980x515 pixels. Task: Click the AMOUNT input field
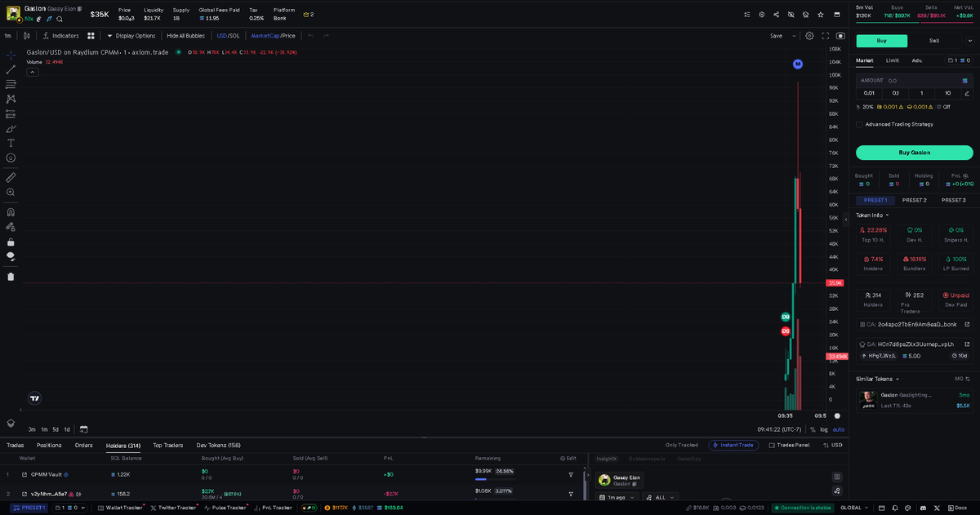click(915, 81)
